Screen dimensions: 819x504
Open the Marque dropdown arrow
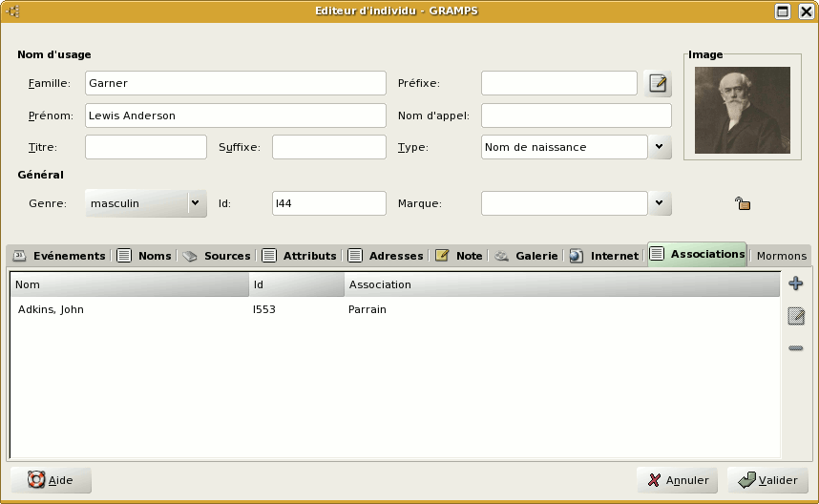point(661,203)
